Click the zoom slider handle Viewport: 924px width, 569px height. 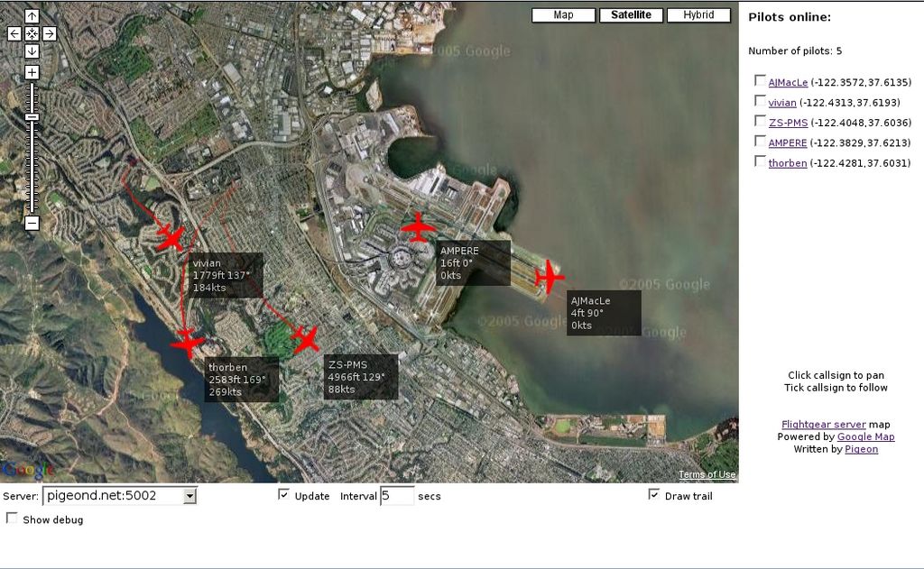32,117
